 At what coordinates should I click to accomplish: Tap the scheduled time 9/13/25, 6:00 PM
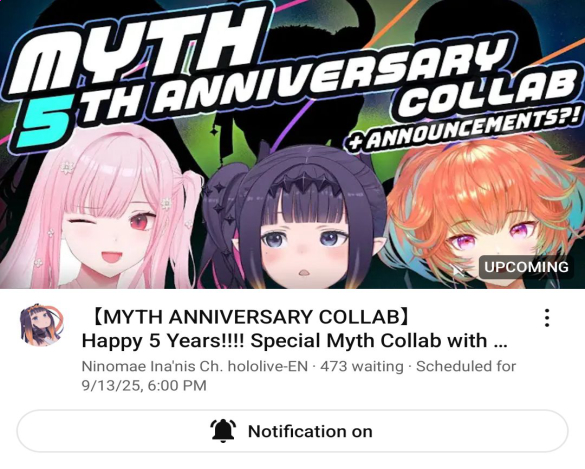point(144,385)
